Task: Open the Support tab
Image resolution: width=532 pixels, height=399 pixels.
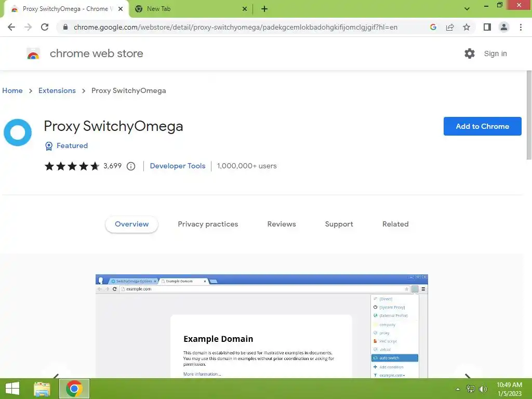Action: click(339, 224)
